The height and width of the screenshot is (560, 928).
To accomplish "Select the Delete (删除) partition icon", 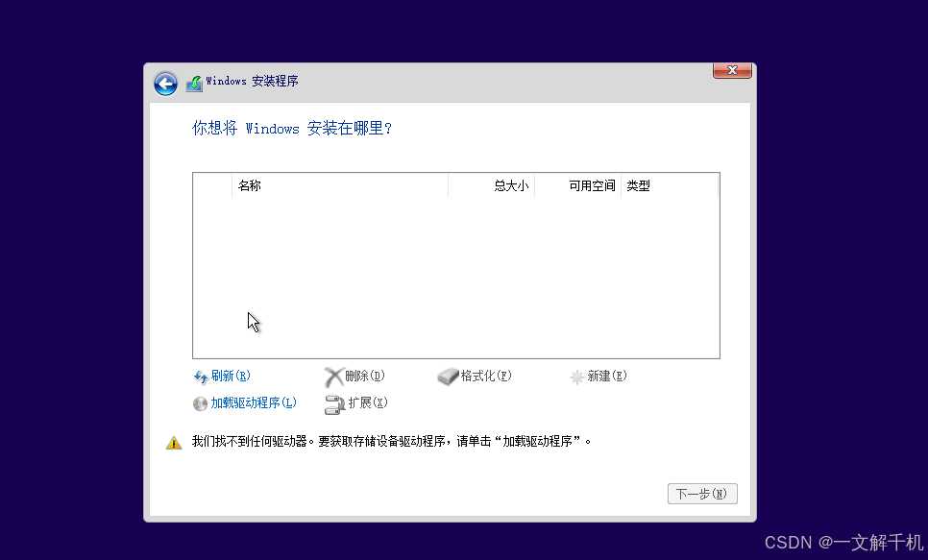I will [334, 377].
